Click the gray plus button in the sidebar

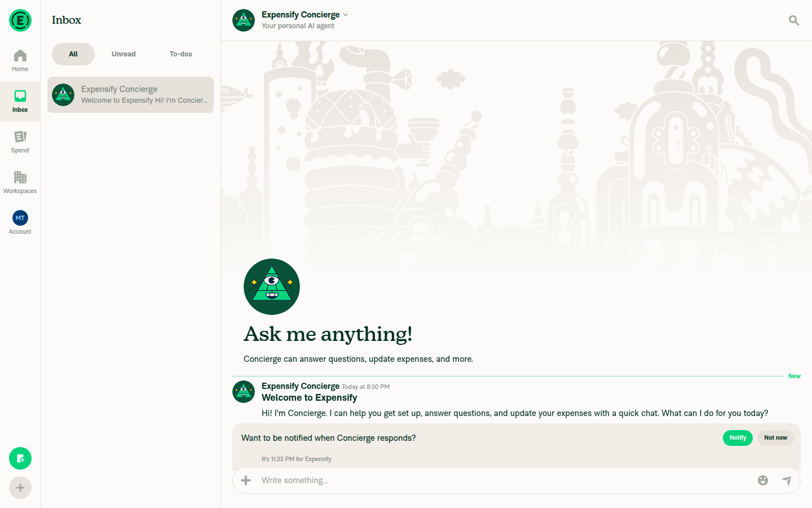pyautogui.click(x=20, y=488)
